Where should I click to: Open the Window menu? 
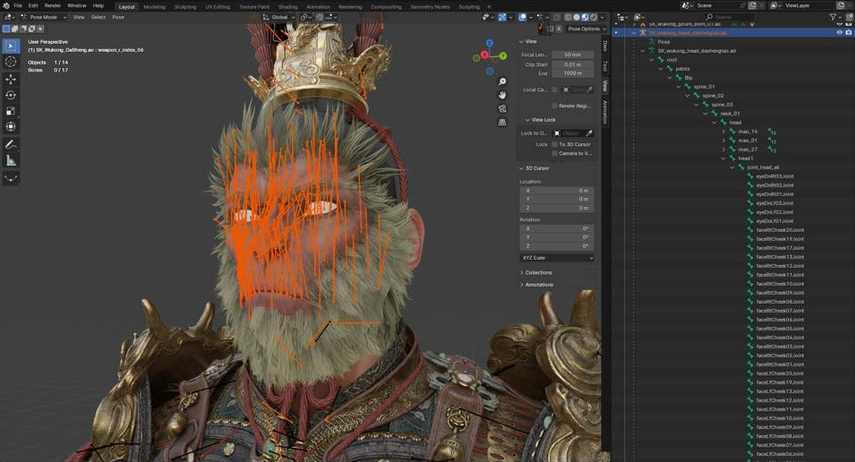(x=76, y=5)
